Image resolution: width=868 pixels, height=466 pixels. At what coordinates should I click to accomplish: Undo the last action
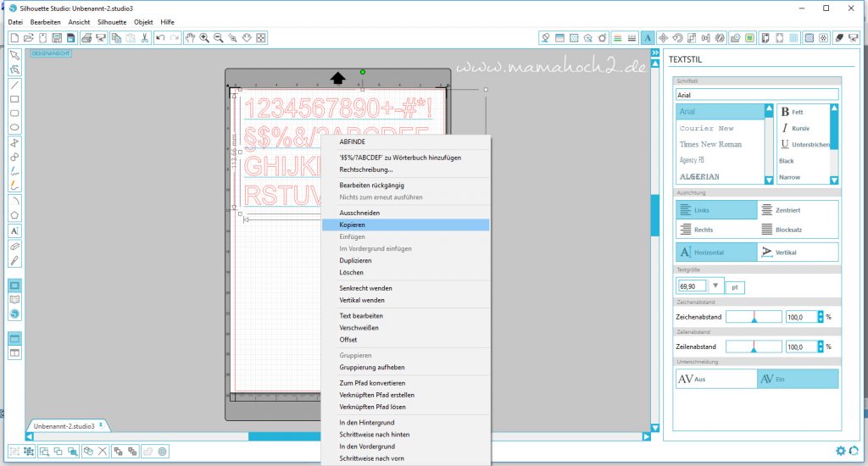point(160,37)
